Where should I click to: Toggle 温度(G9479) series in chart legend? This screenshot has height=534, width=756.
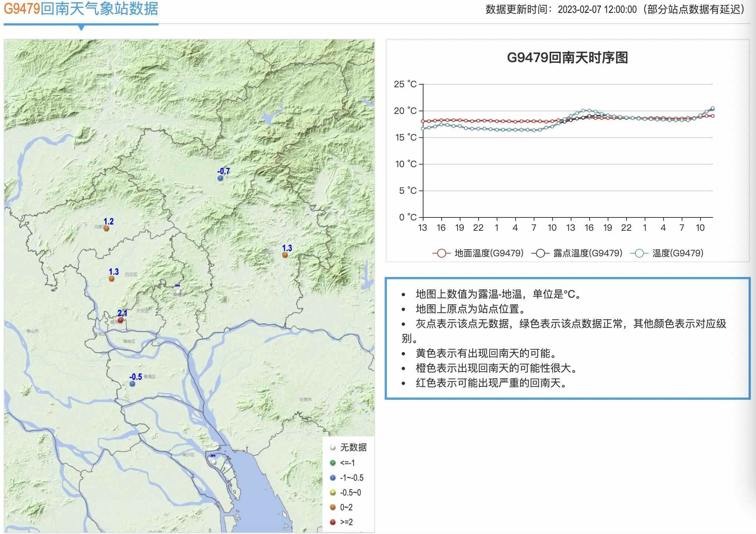click(667, 253)
